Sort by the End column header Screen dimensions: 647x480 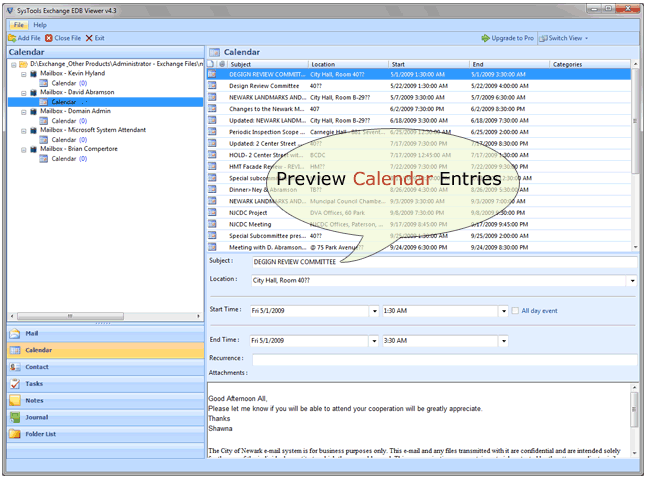click(509, 64)
